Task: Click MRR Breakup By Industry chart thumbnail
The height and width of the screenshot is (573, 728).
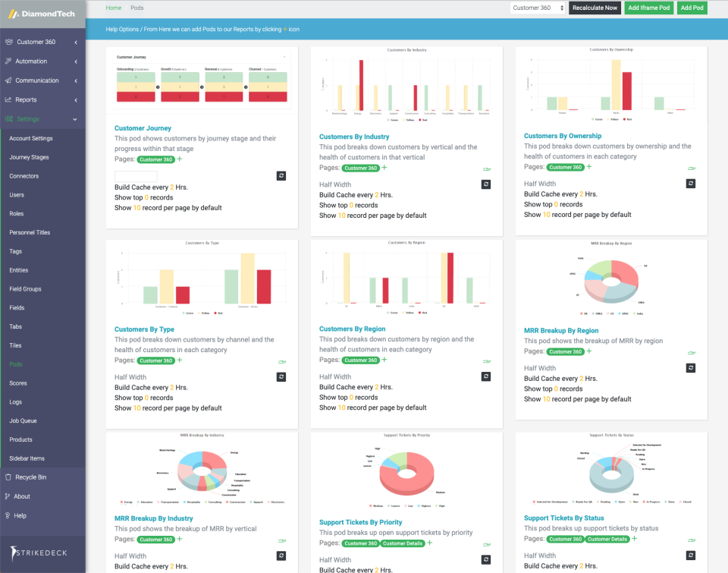Action: tap(202, 469)
